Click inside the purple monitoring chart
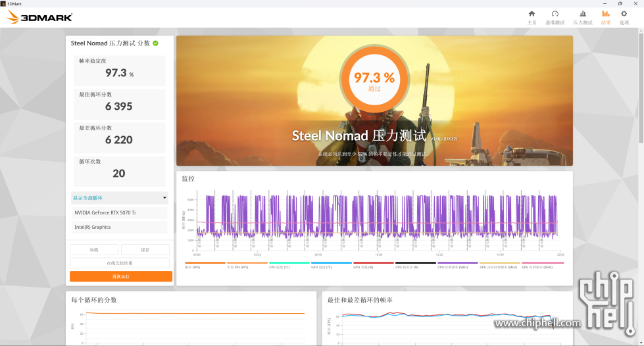 pyautogui.click(x=377, y=220)
